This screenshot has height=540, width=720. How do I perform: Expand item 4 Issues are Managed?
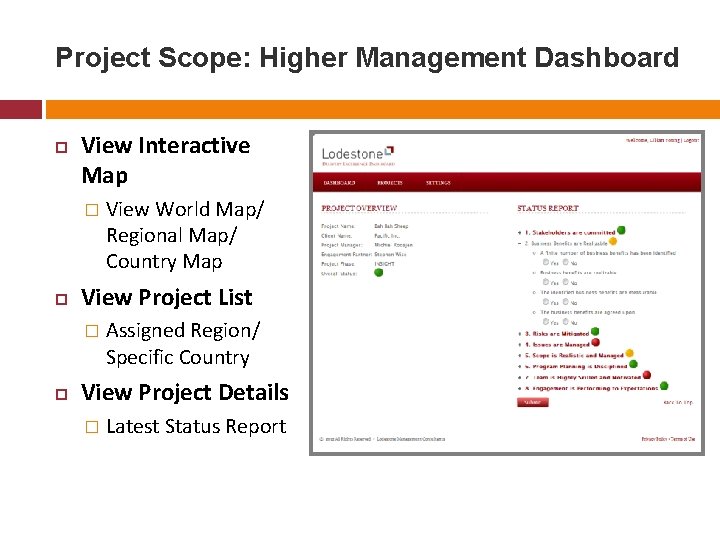(519, 344)
